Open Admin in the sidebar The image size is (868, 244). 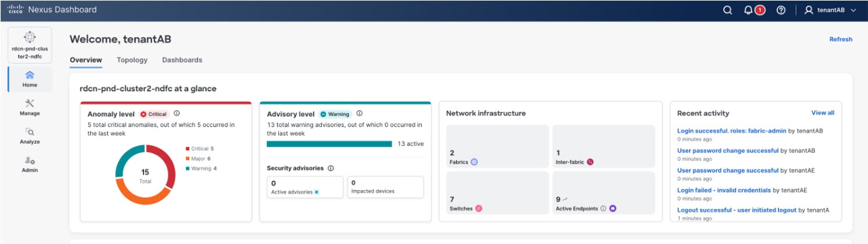(30, 164)
